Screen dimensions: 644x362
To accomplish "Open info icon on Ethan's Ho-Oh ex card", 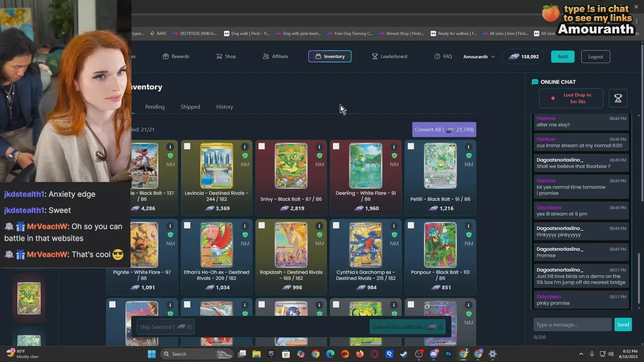I will click(x=245, y=226).
